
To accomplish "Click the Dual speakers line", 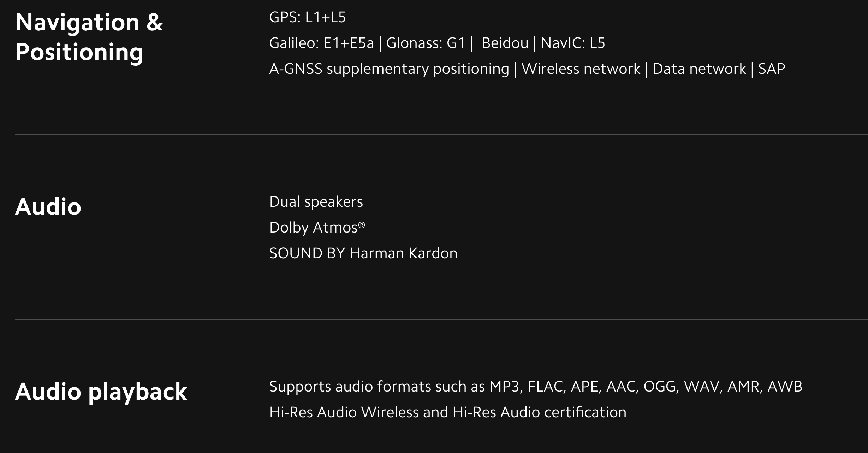I will (x=316, y=202).
